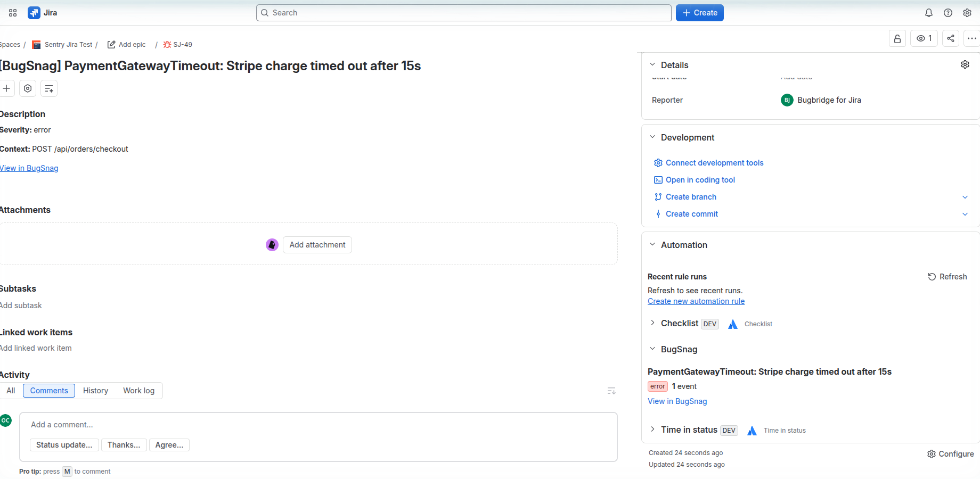Viewport: 980px width, 479px height.
Task: Click the Create button
Action: [700, 13]
